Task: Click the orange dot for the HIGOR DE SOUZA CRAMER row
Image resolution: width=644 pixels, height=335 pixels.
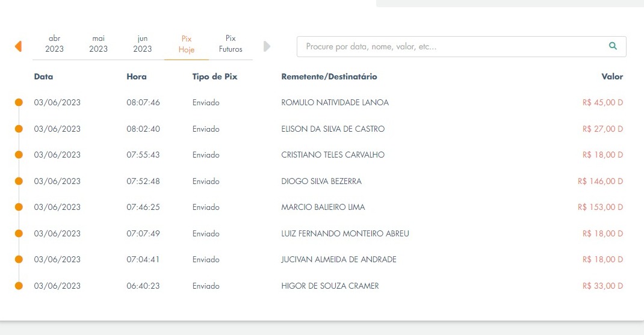Action: 19,286
